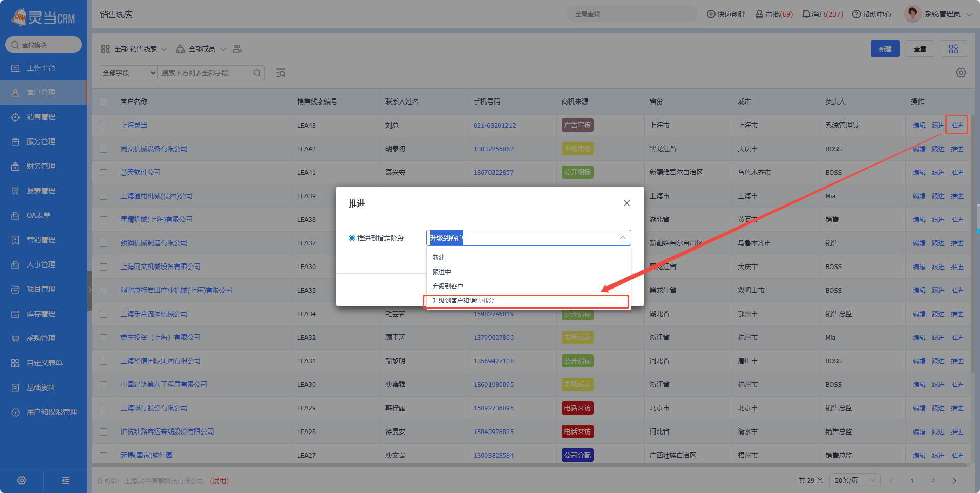Image resolution: width=980 pixels, height=493 pixels.
Task: Select the 推进到指定阶段 radio button
Action: 352,238
